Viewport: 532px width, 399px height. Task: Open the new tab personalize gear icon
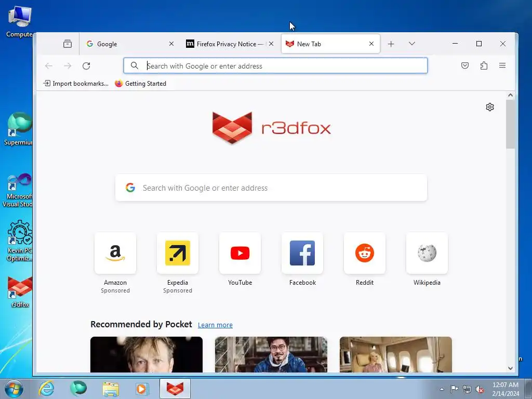tap(489, 107)
